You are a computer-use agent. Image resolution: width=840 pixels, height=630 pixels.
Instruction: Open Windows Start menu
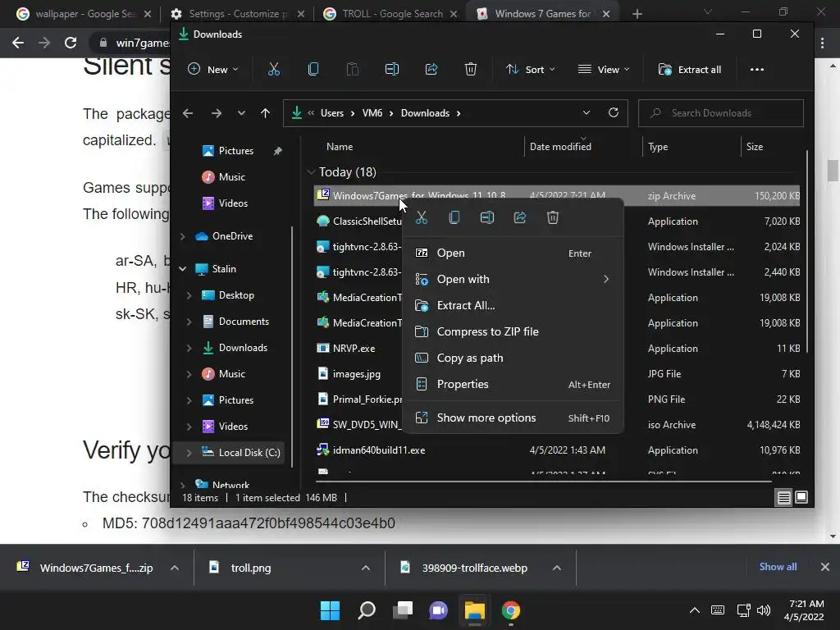point(330,610)
